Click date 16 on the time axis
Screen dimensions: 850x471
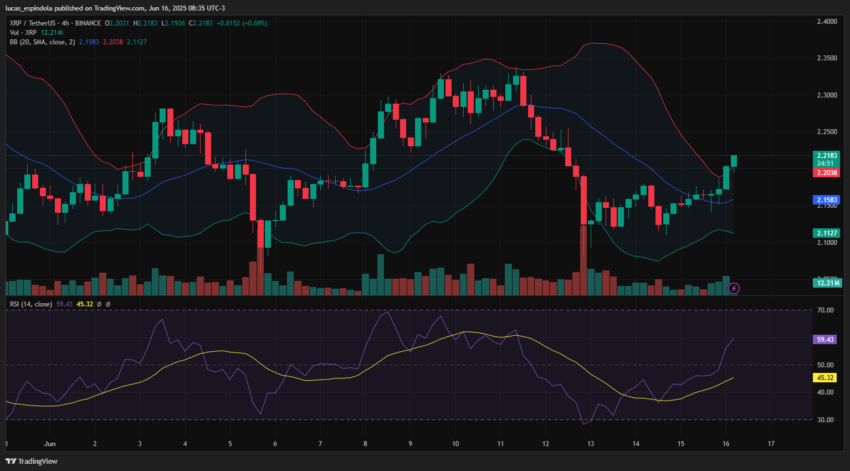723,442
